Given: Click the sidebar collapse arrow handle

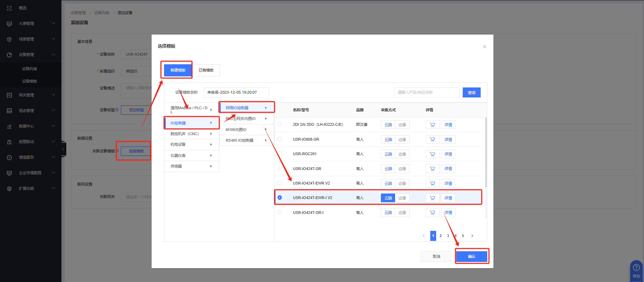Looking at the screenshot, I should 63,149.
